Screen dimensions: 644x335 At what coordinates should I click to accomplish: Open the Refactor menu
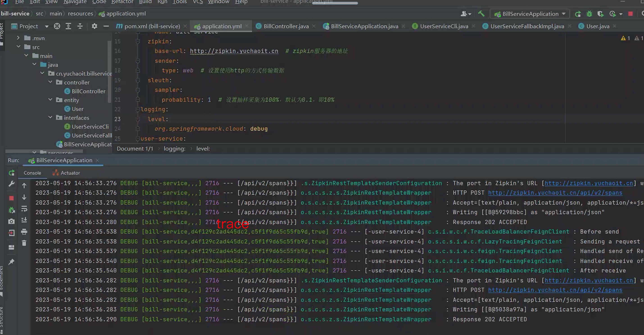tap(122, 2)
